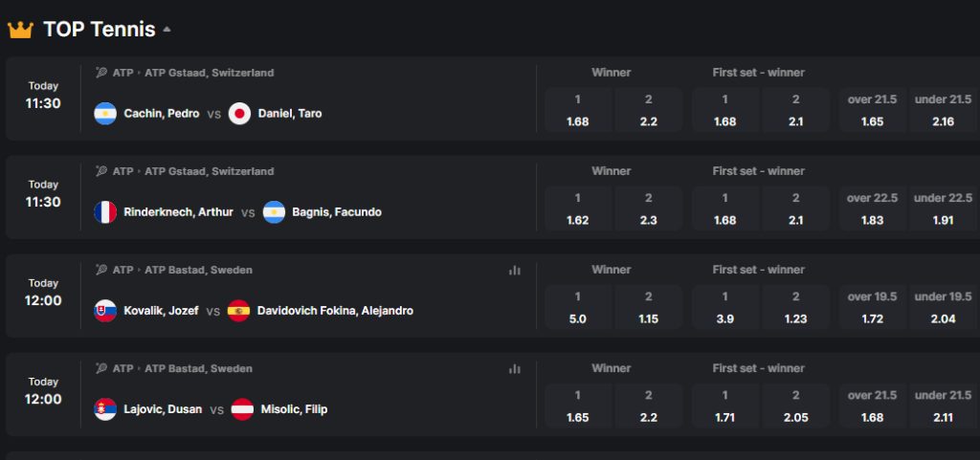The height and width of the screenshot is (460, 980).
Task: Click Japan flag next to Daniel, Taro
Action: click(239, 114)
